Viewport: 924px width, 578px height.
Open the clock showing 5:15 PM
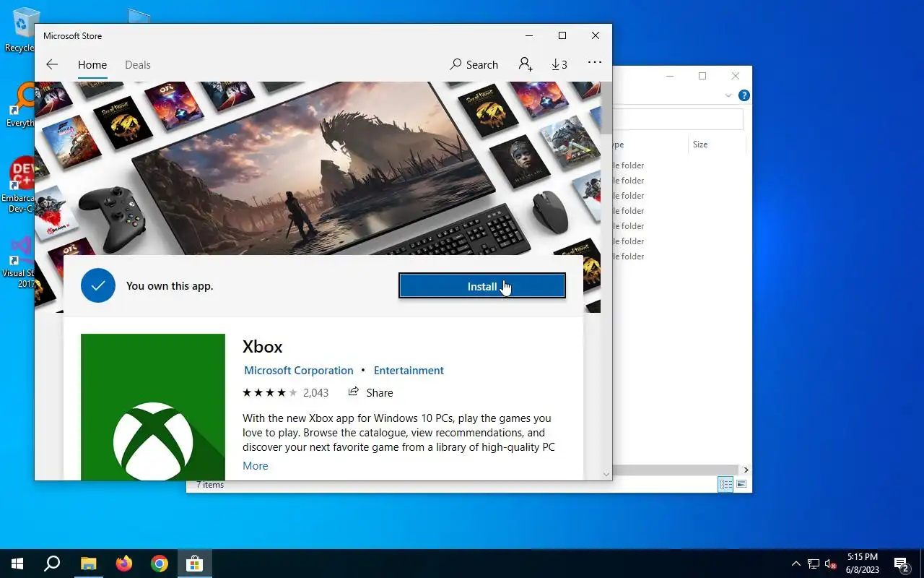863,564
